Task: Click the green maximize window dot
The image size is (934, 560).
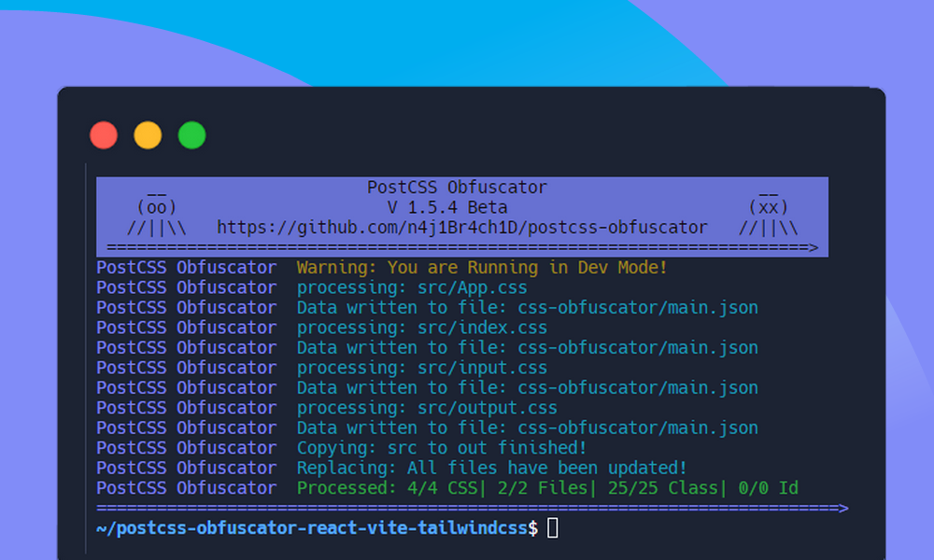Action: (x=191, y=135)
